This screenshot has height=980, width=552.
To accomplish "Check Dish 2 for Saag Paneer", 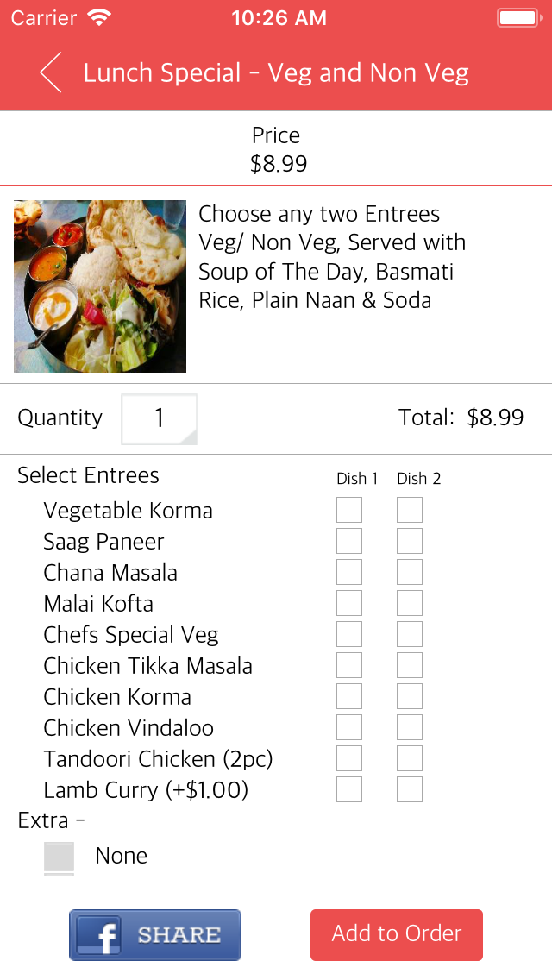I will tap(410, 542).
